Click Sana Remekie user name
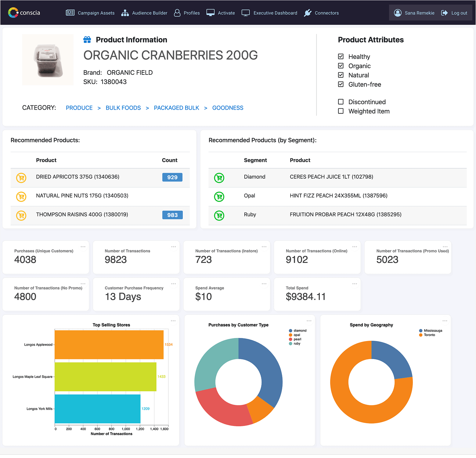This screenshot has width=476, height=458. (x=420, y=13)
